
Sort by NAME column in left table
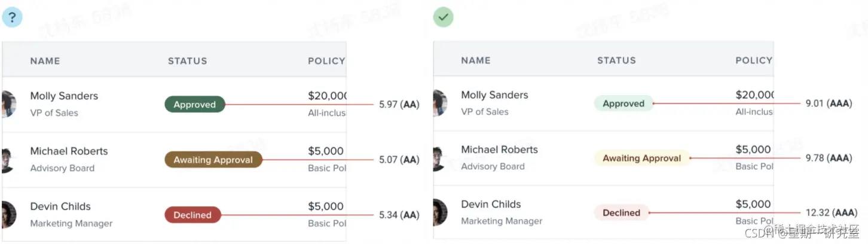pyautogui.click(x=45, y=61)
